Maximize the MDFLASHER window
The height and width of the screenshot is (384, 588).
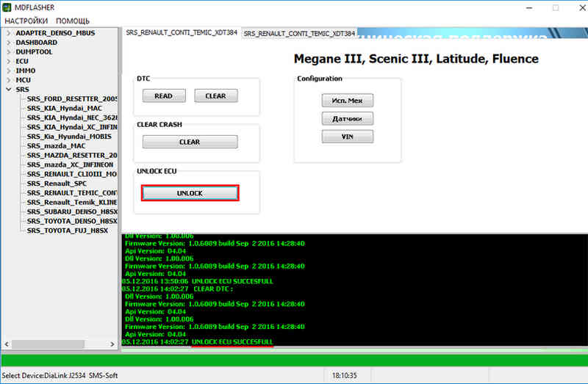[556, 8]
